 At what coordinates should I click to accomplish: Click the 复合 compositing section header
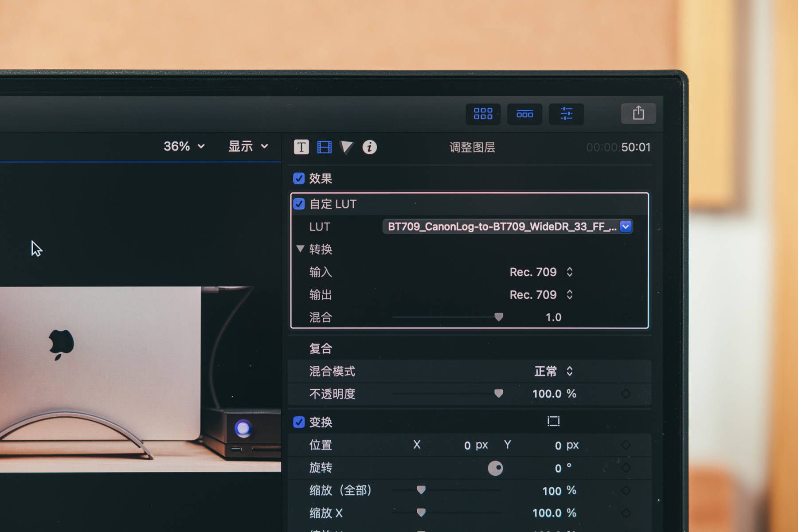point(321,348)
